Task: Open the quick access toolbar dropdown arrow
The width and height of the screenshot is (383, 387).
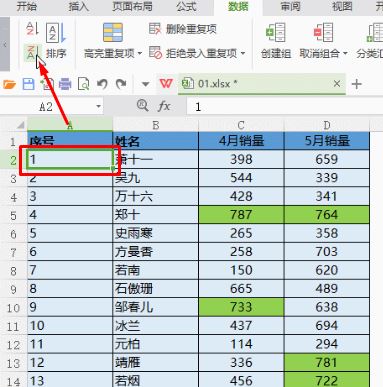Action: 145,84
